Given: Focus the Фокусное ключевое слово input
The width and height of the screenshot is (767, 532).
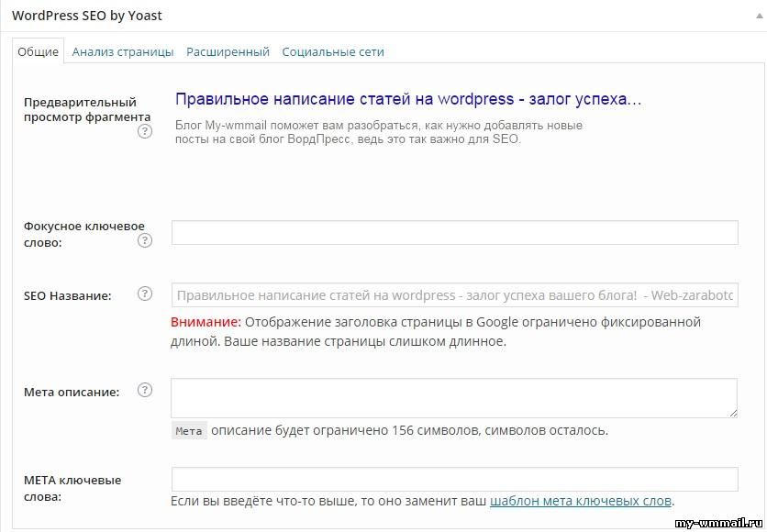Looking at the screenshot, I should pyautogui.click(x=454, y=233).
